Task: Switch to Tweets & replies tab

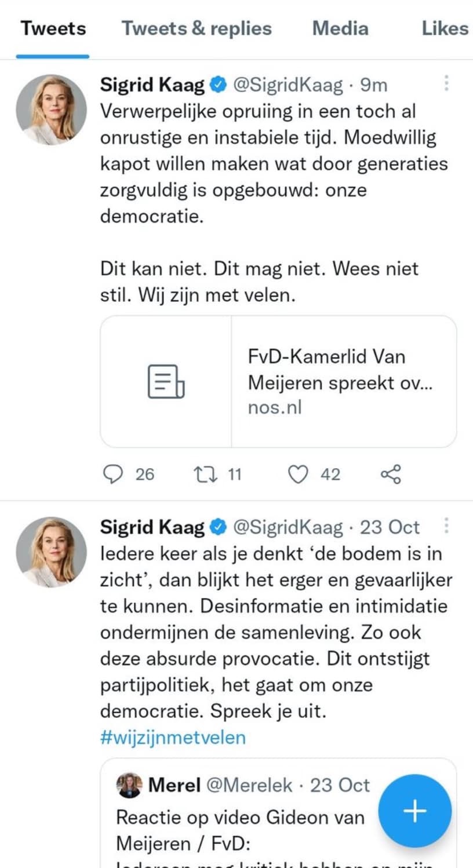Action: point(197,29)
